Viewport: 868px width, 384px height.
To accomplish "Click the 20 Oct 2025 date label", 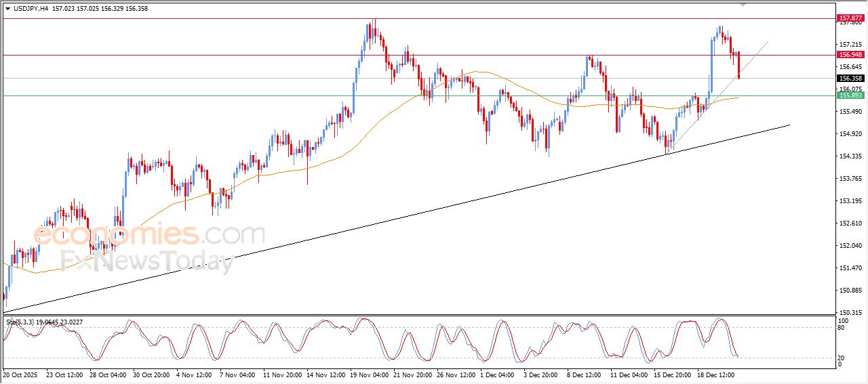I will point(22,374).
